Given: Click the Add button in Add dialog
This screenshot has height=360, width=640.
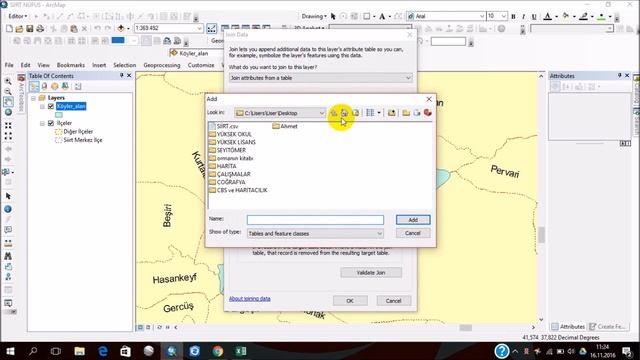Looking at the screenshot, I should pyautogui.click(x=413, y=220).
